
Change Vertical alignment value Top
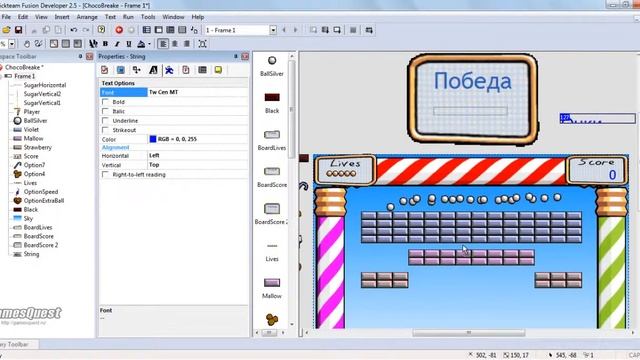(x=198, y=165)
